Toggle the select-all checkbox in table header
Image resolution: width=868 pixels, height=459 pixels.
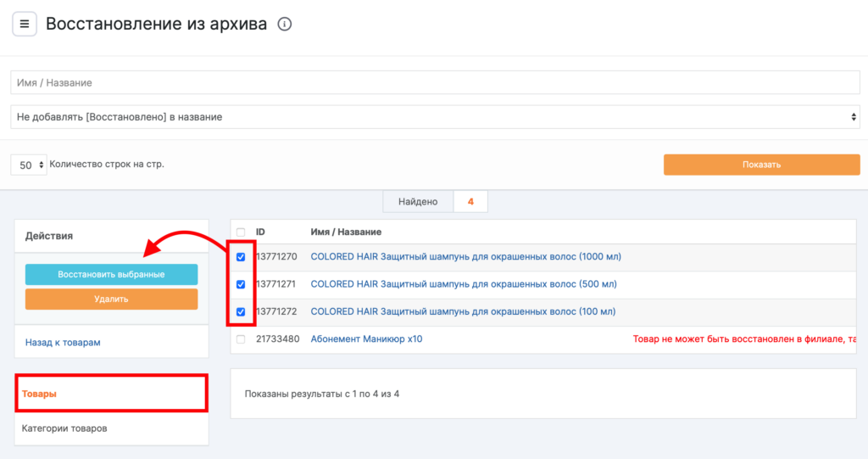[x=242, y=232]
